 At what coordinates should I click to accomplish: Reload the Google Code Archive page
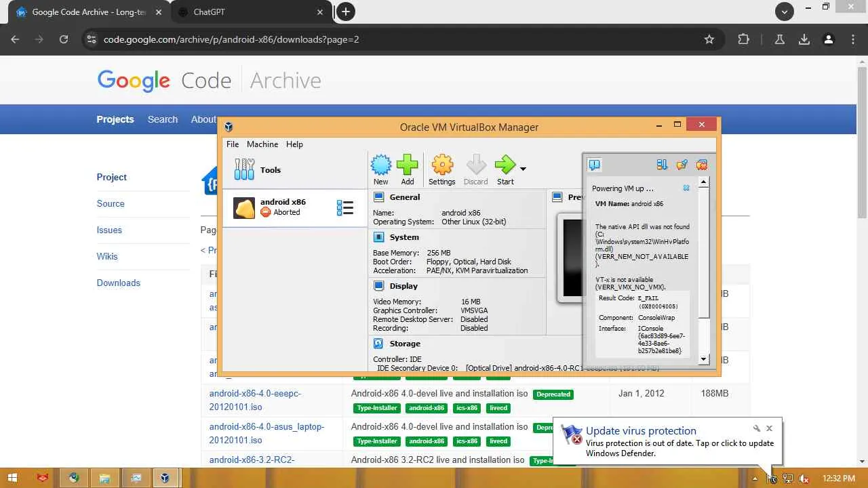click(x=64, y=39)
